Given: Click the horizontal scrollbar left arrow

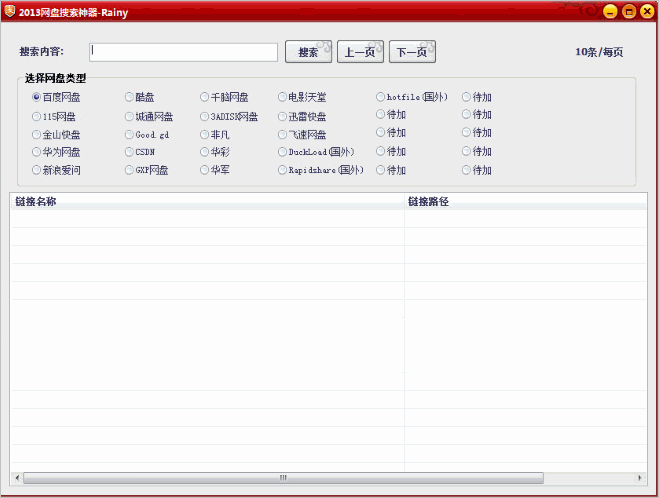Looking at the screenshot, I should click(17, 478).
